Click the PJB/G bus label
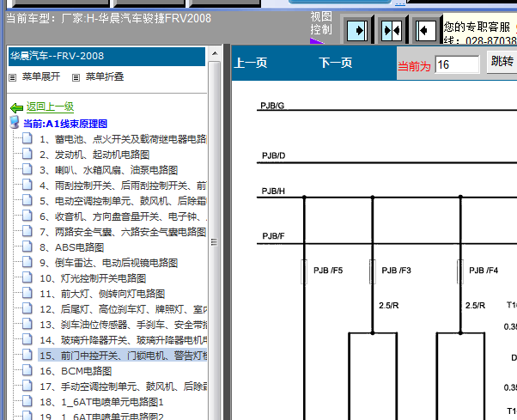The height and width of the screenshot is (420, 517). 272,106
